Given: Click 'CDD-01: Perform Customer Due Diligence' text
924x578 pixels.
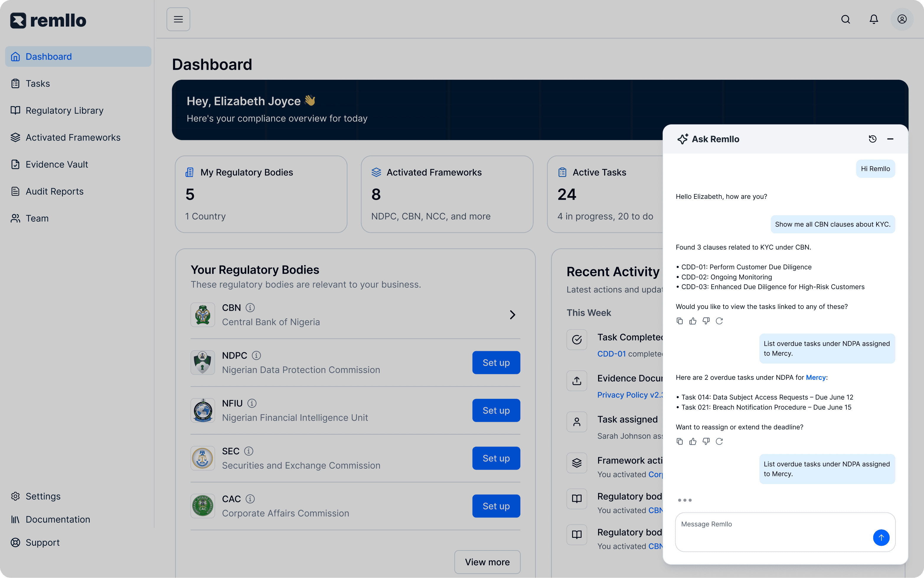Looking at the screenshot, I should pos(746,267).
